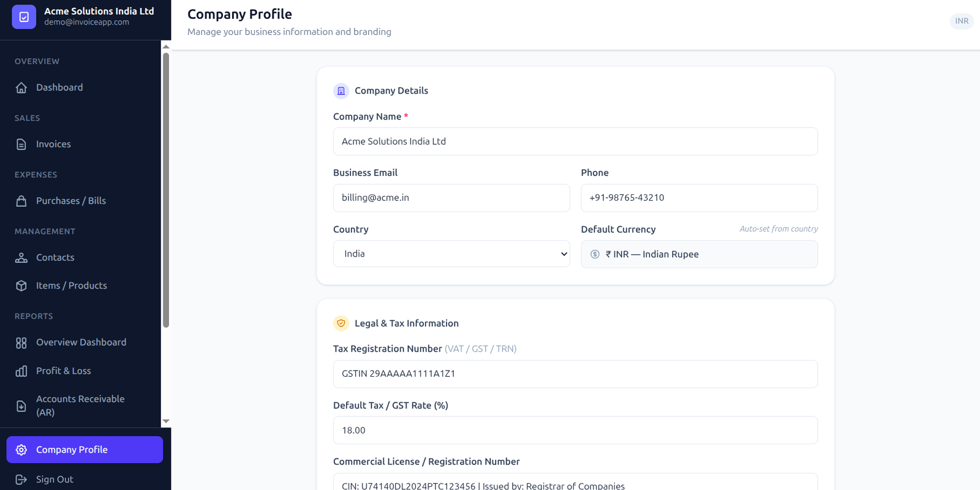The image size is (980, 490).
Task: Click the Phone label
Action: 595,173
